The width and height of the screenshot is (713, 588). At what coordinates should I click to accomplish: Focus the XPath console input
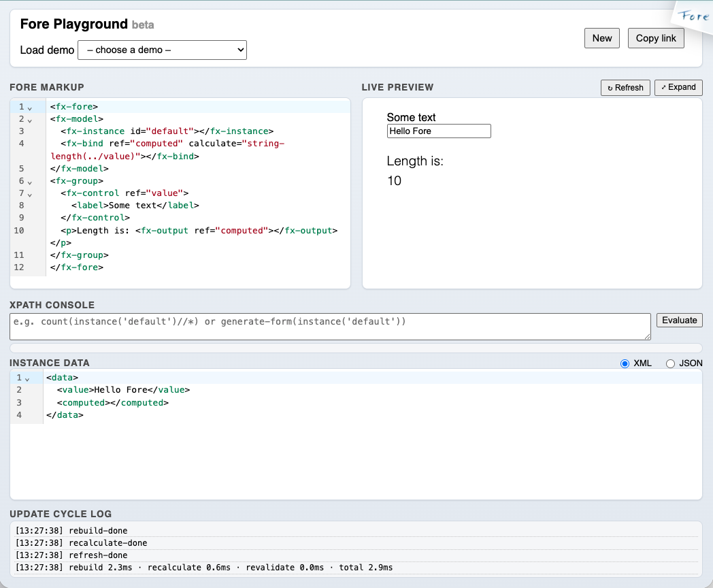point(330,327)
